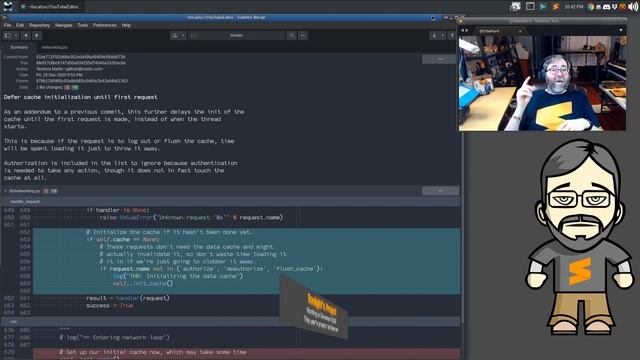Close the tab in the Sublime Text window
Viewport: 640px width, 360px height.
[520, 31]
